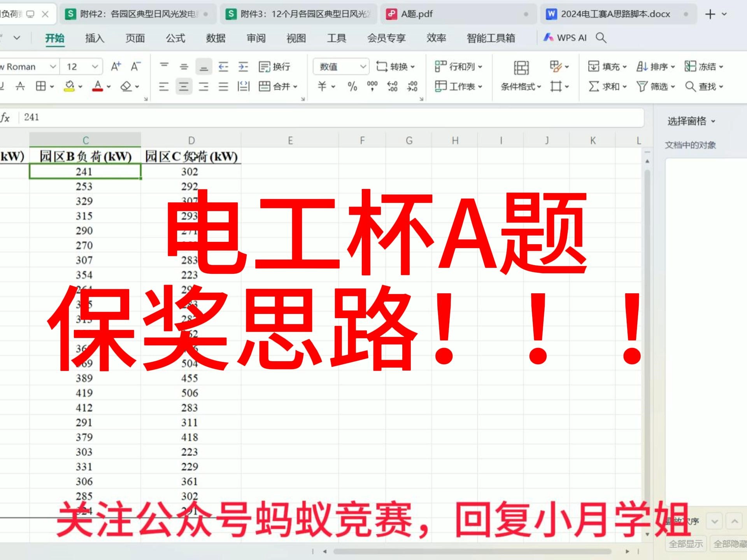Select cell containing 506 in column D
The width and height of the screenshot is (747, 560).
coord(189,393)
